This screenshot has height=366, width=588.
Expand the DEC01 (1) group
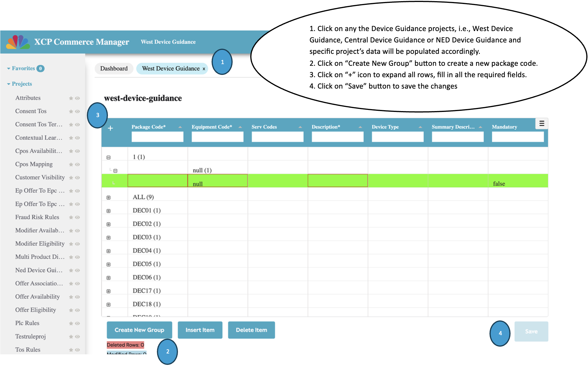[108, 211]
